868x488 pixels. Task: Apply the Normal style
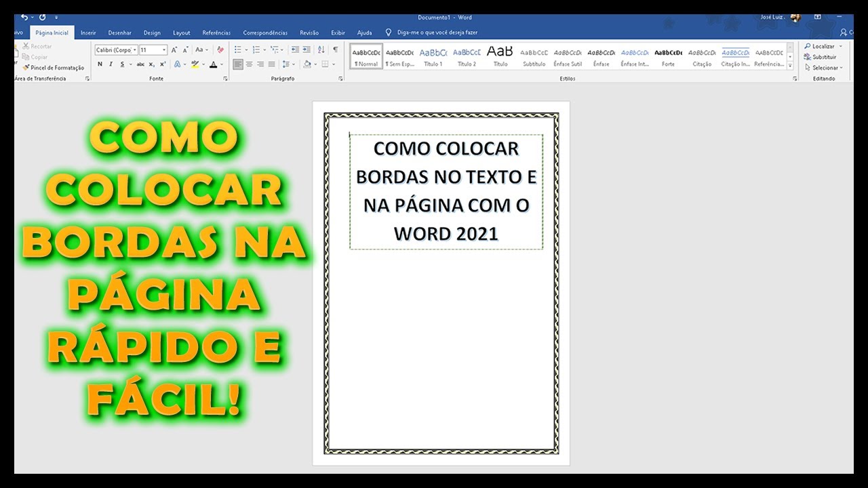pos(366,56)
